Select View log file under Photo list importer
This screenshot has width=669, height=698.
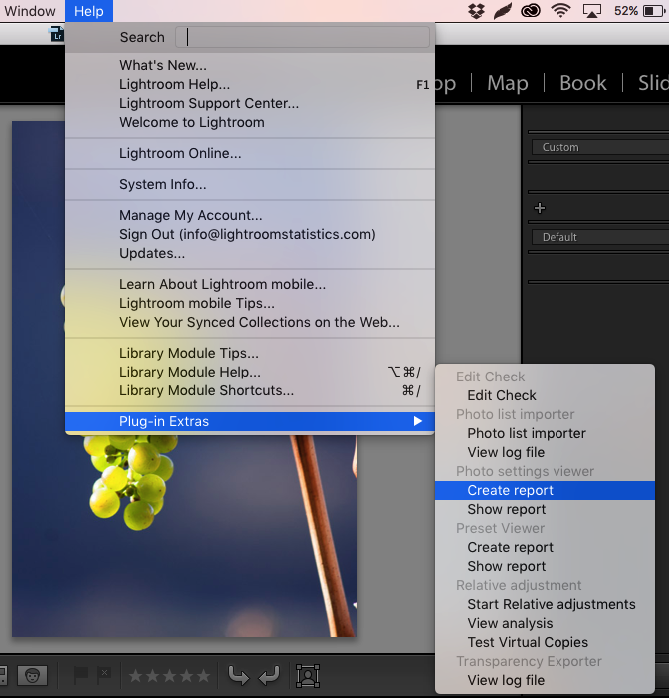pyautogui.click(x=545, y=452)
